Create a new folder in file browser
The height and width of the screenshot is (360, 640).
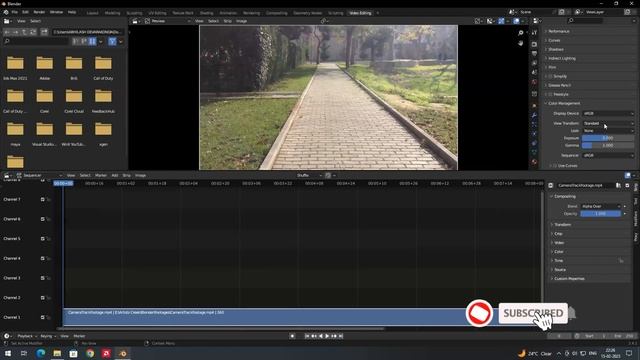coord(44,32)
